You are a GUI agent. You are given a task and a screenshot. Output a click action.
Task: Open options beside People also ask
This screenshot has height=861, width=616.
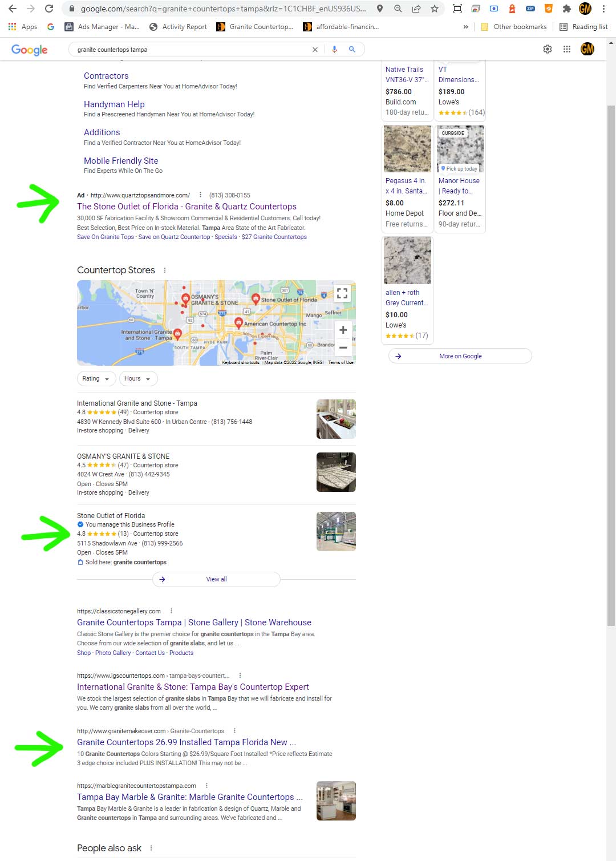click(151, 848)
